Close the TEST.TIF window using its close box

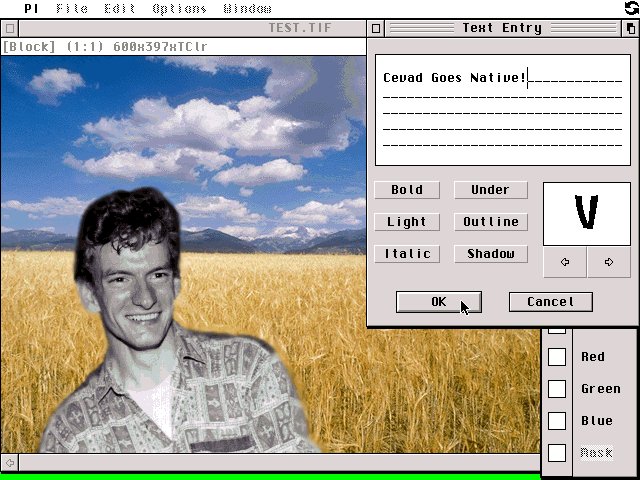tap(10, 29)
